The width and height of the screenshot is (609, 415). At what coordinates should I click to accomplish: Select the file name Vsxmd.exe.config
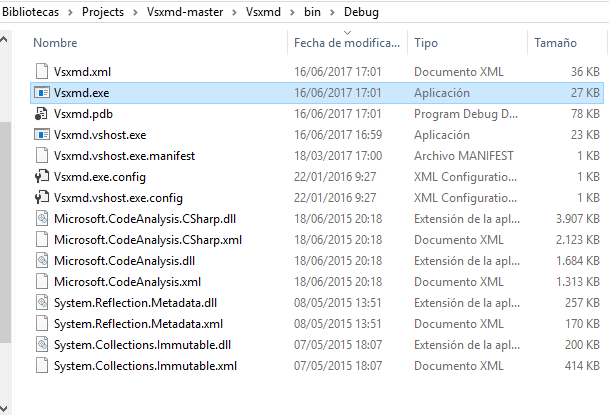[x=100, y=177]
